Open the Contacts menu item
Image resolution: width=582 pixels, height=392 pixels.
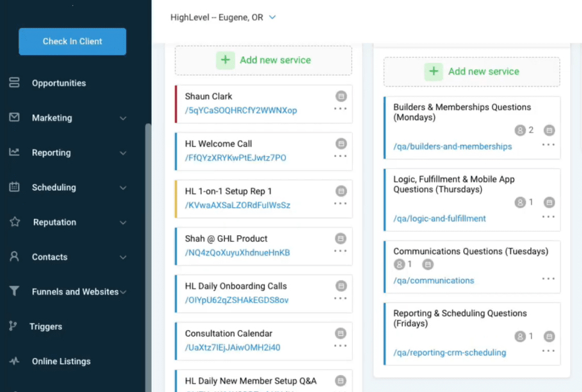(x=49, y=257)
